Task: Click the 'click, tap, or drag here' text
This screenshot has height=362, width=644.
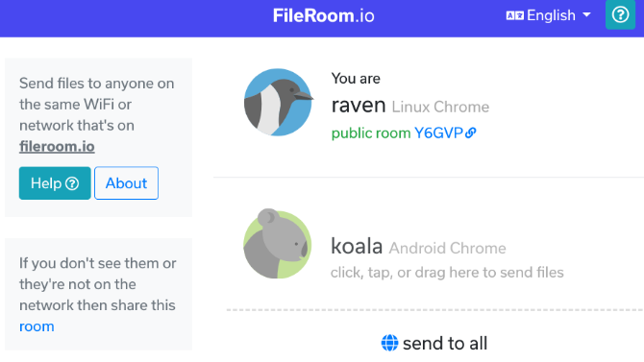Action: pos(447,273)
